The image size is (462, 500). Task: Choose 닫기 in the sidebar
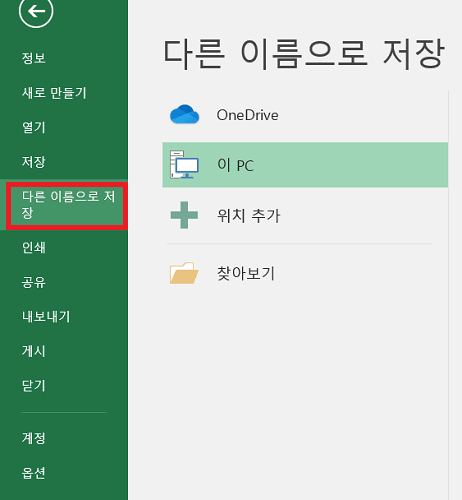click(34, 386)
